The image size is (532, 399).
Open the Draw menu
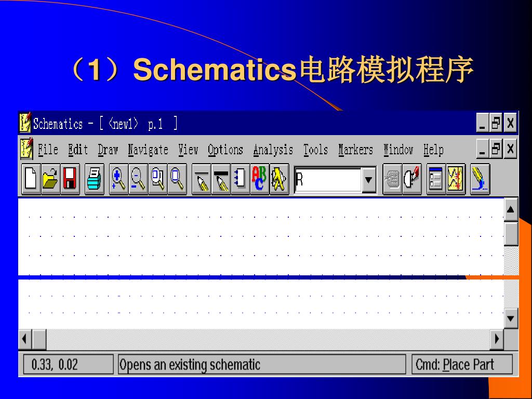point(108,149)
